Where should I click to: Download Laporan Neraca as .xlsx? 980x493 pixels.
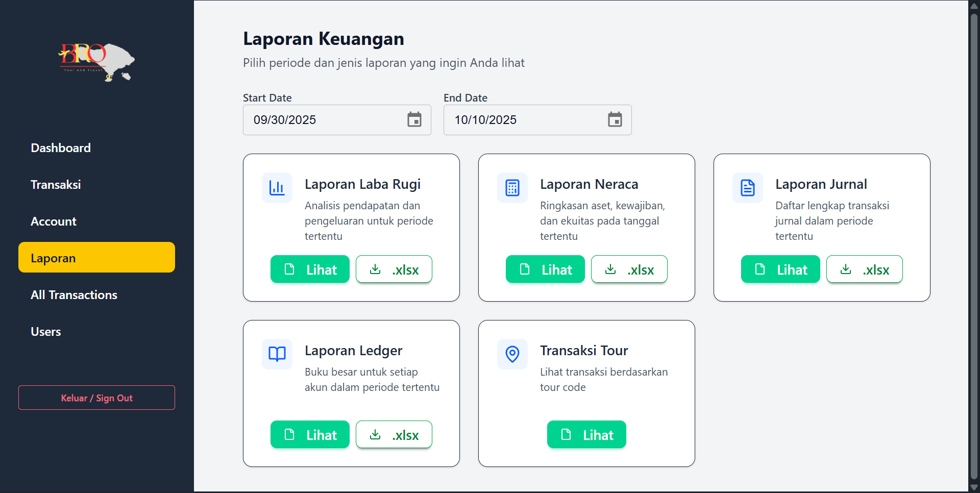pyautogui.click(x=629, y=269)
